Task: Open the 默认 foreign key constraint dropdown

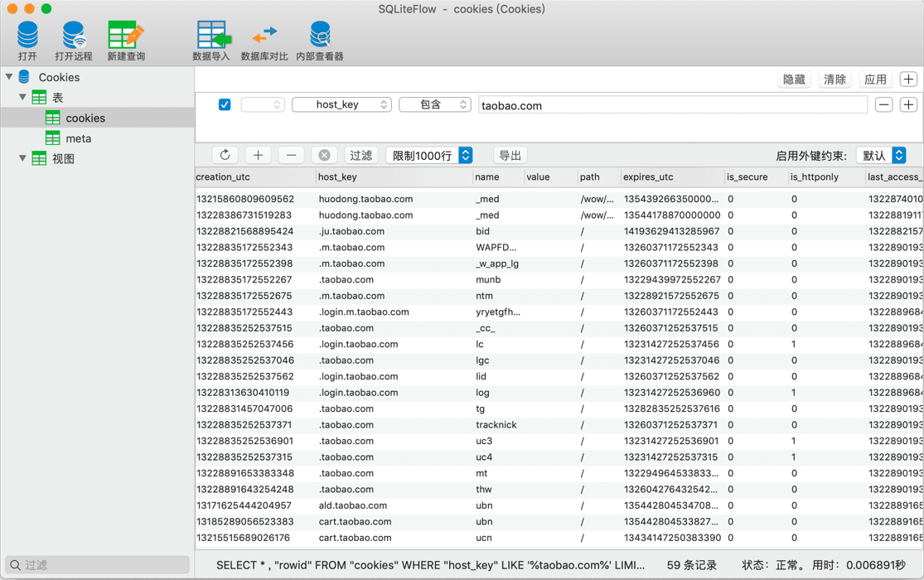Action: pyautogui.click(x=880, y=155)
